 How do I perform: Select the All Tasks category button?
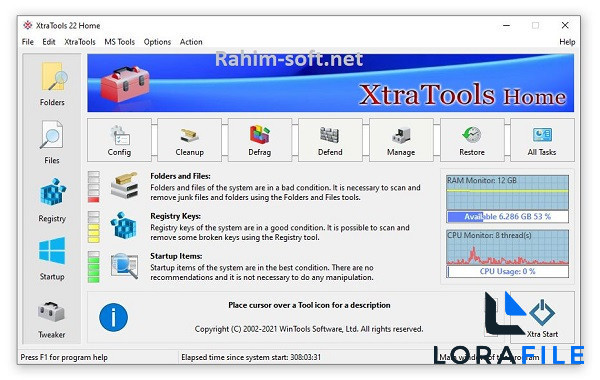542,140
